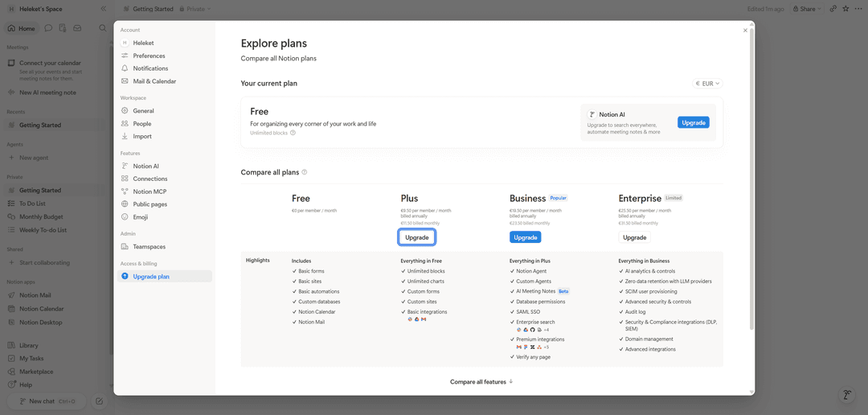Open the EUR currency dropdown

[707, 84]
